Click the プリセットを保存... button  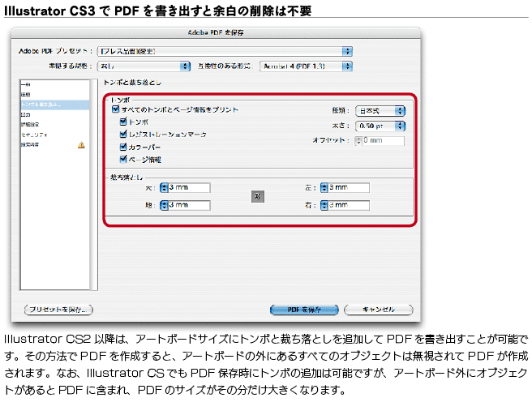click(x=58, y=310)
